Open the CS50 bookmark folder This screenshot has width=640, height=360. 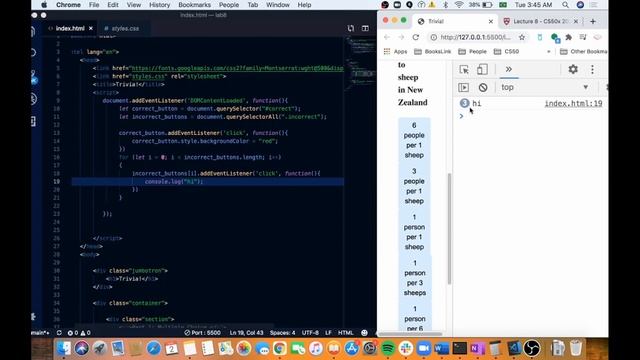point(506,51)
